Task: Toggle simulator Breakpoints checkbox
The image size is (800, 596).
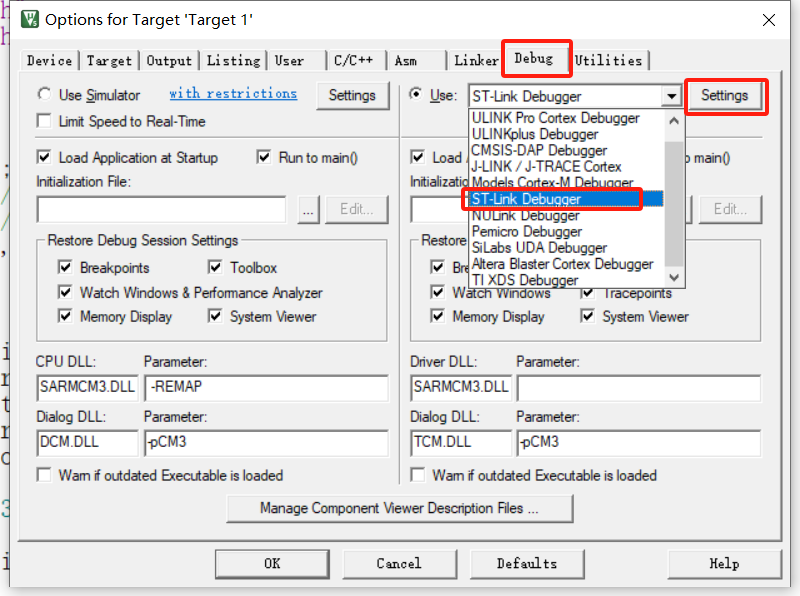Action: [x=65, y=267]
